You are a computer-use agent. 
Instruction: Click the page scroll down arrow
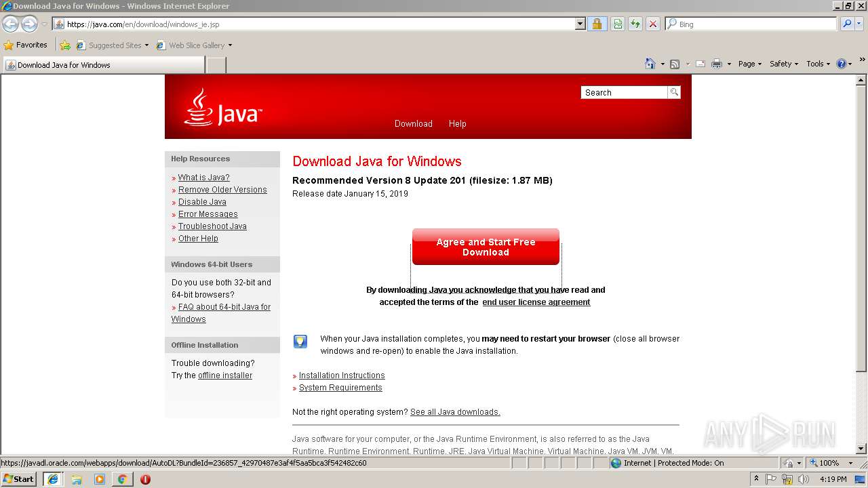tap(861, 449)
